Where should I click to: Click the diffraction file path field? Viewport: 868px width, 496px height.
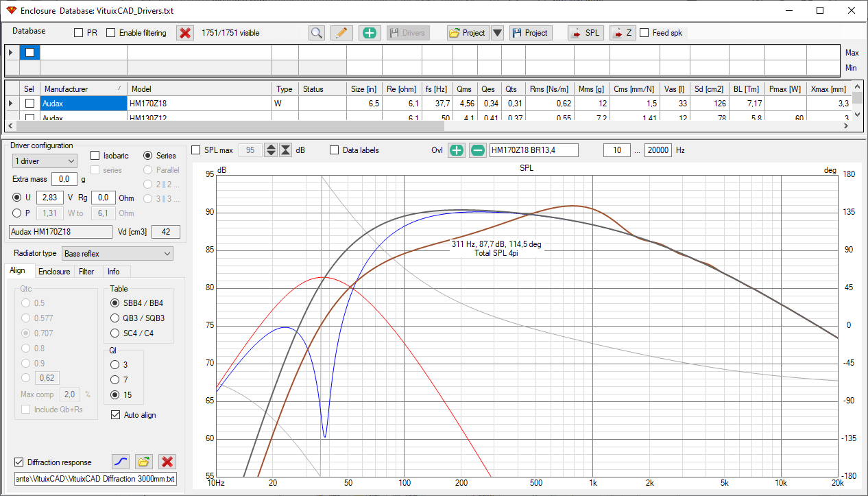coord(95,478)
